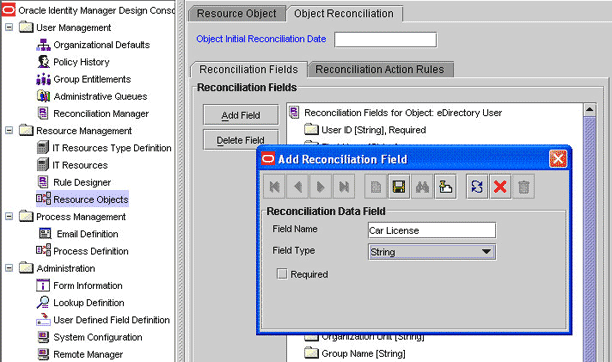This screenshot has width=612, height=362.
Task: Go to previous record in dialog toolbar
Action: click(x=298, y=187)
